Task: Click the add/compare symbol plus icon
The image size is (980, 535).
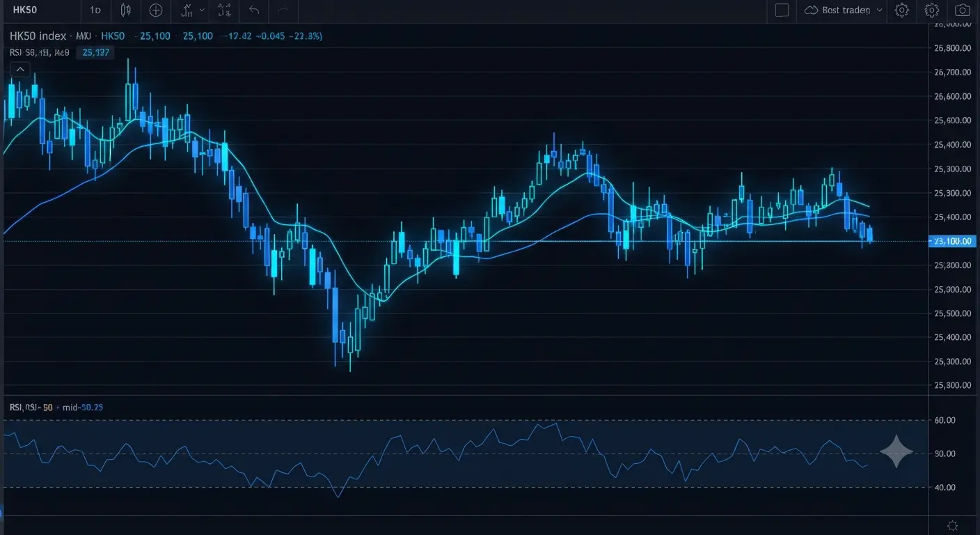Action: pos(156,10)
